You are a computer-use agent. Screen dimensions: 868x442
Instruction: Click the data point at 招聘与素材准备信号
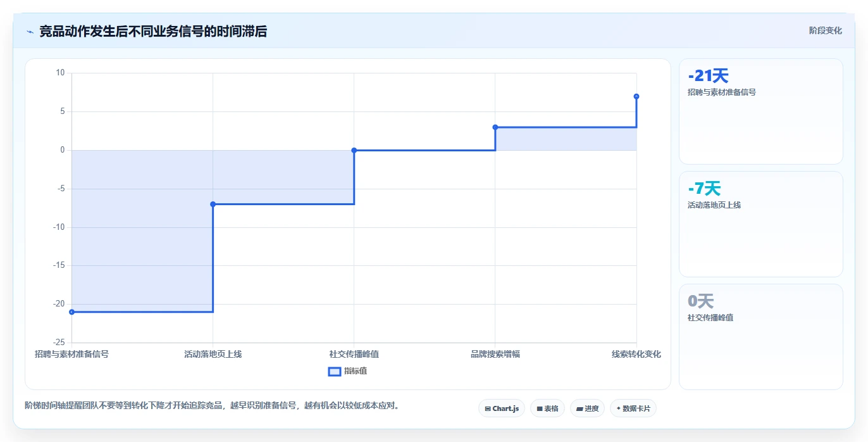(71, 312)
